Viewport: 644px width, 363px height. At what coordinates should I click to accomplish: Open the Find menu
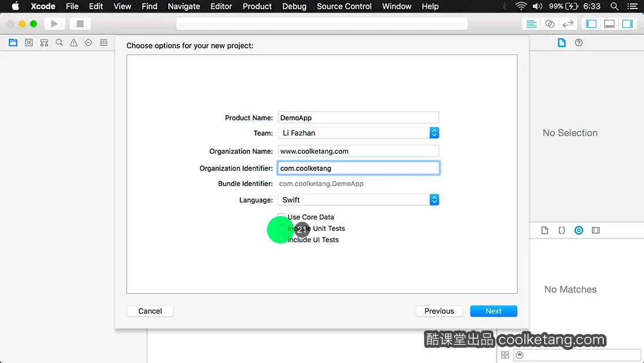tap(150, 6)
